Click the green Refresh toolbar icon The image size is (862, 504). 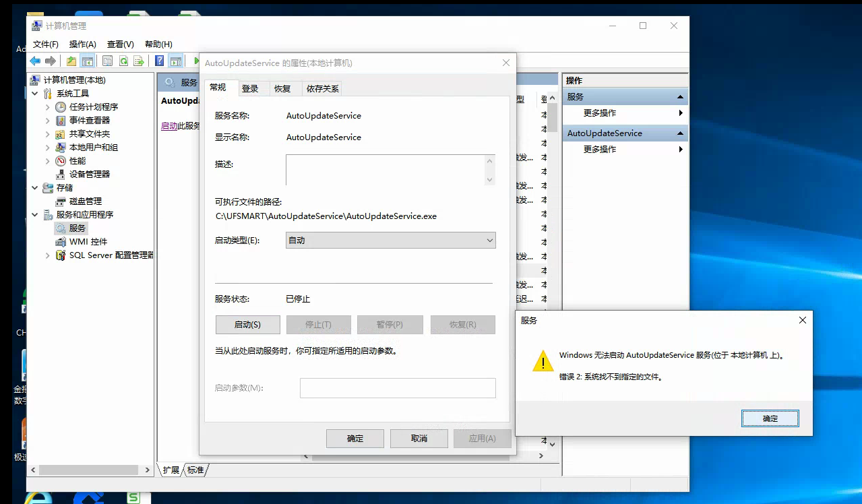123,61
